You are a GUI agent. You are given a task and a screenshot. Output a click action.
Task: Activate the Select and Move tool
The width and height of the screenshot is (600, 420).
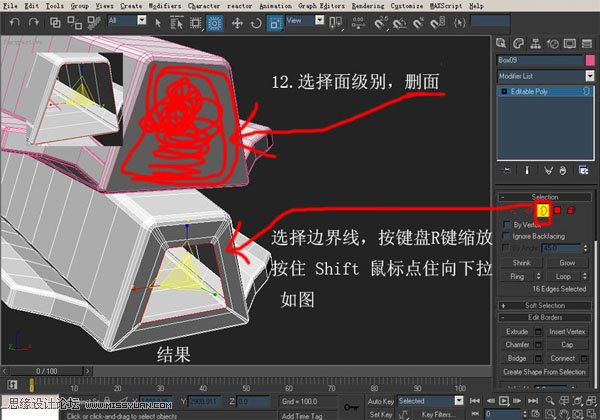click(237, 23)
